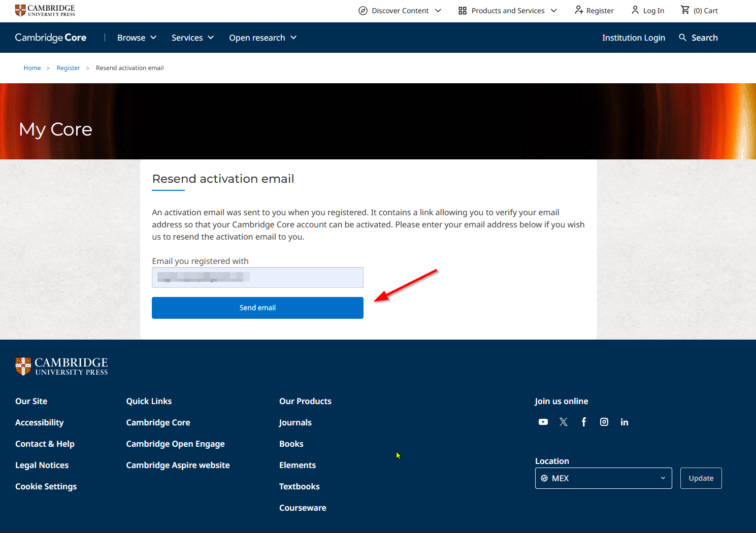
Task: Open Cambridge Core quick link
Action: coord(158,422)
